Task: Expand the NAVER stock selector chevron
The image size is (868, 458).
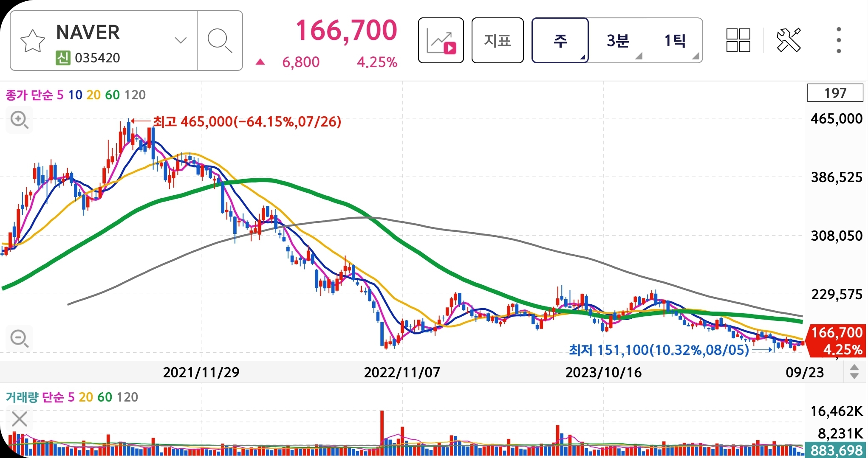Action: 181,40
